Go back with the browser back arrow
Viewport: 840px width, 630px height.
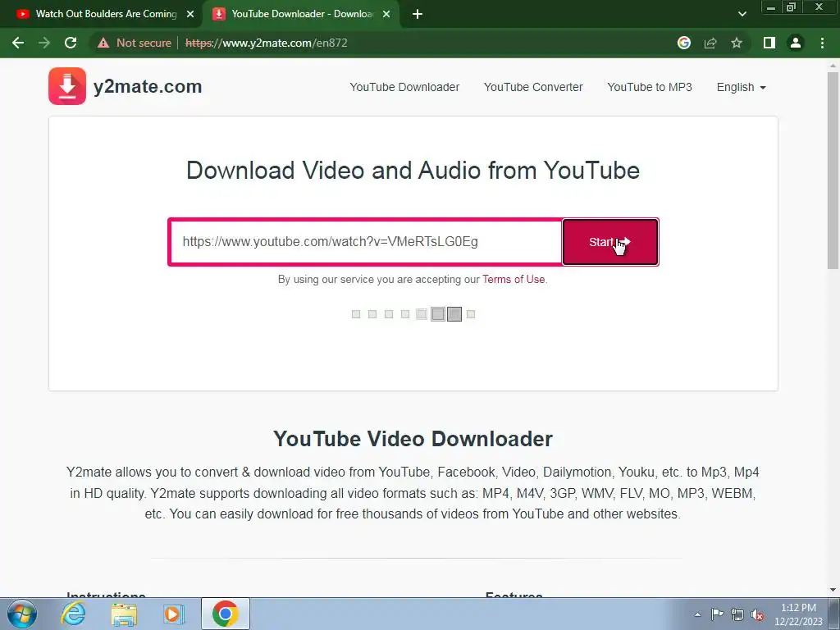(x=18, y=43)
